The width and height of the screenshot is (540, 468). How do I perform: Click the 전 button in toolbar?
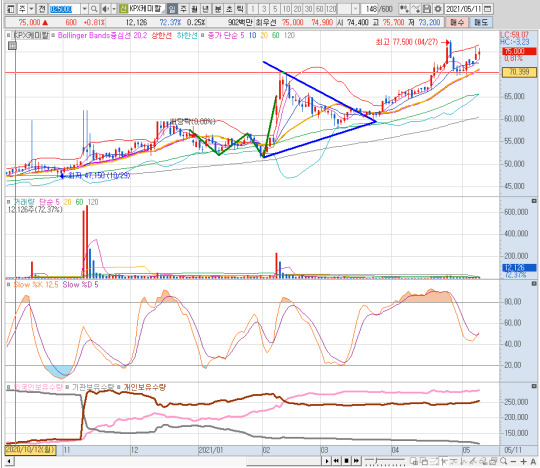click(x=42, y=9)
